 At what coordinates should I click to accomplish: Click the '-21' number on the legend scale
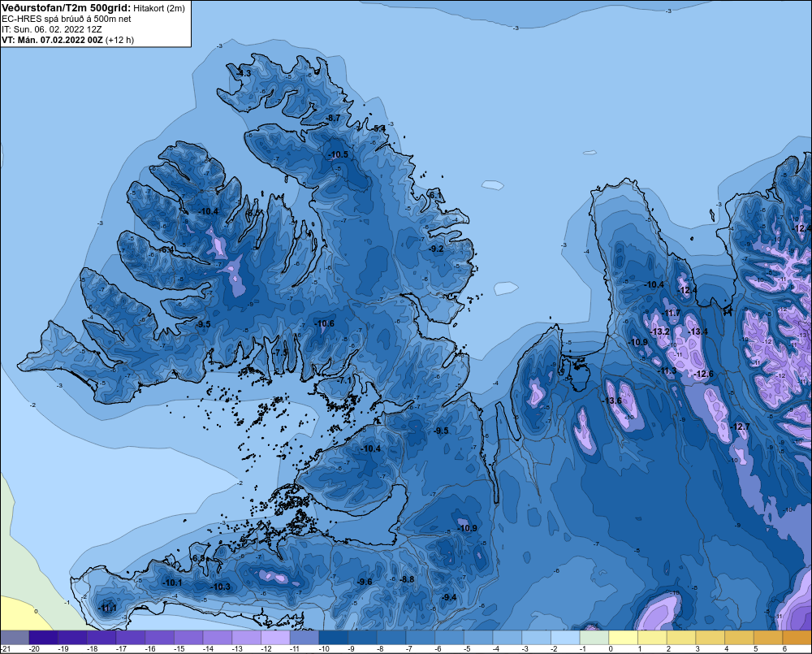click(6, 649)
